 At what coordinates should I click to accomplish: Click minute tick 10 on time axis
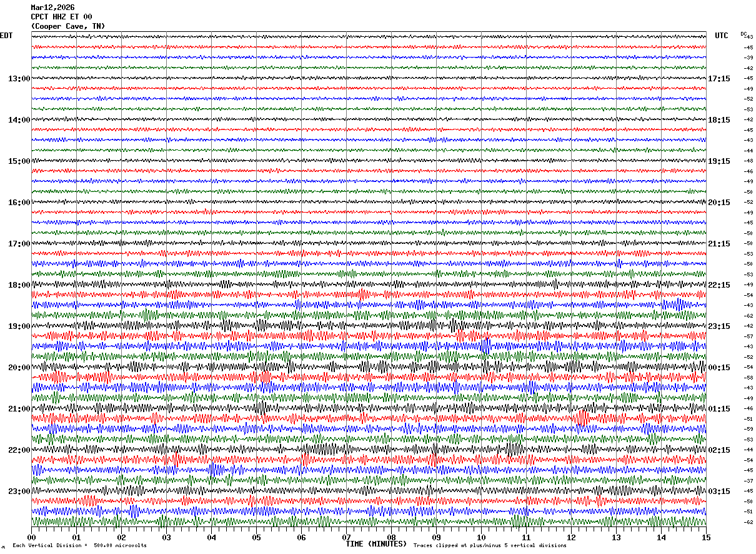point(482,537)
